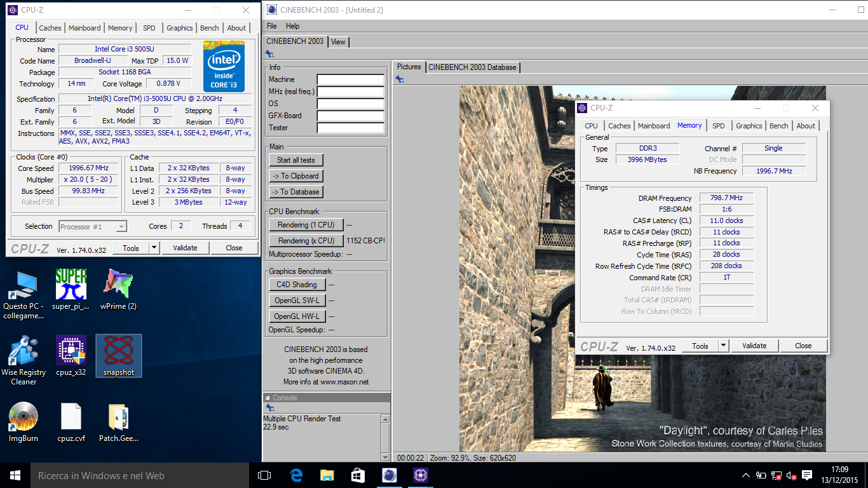Launch Microsoft Edge from taskbar
The width and height of the screenshot is (868, 488).
[x=295, y=475]
